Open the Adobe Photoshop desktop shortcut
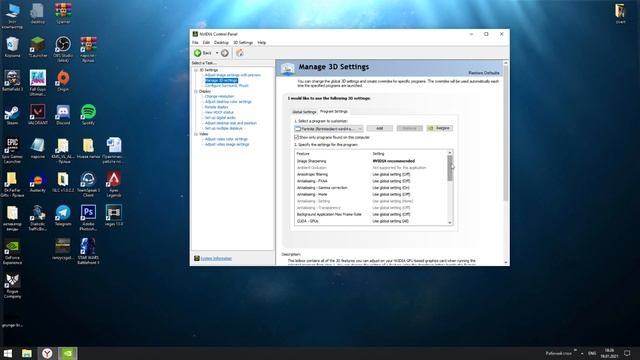 click(x=88, y=218)
